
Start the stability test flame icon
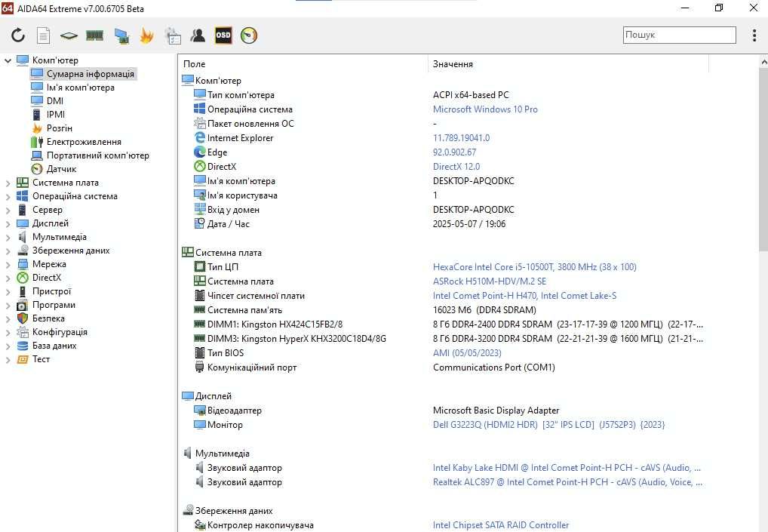click(x=146, y=35)
